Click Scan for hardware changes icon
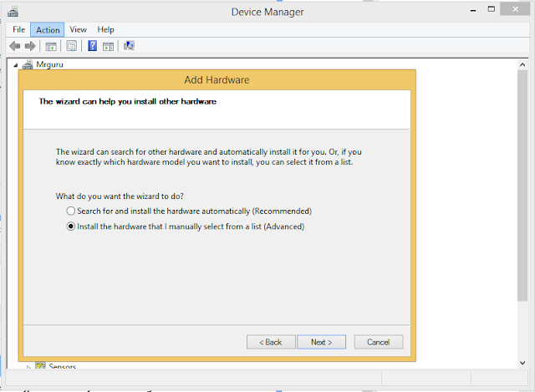 click(x=129, y=46)
